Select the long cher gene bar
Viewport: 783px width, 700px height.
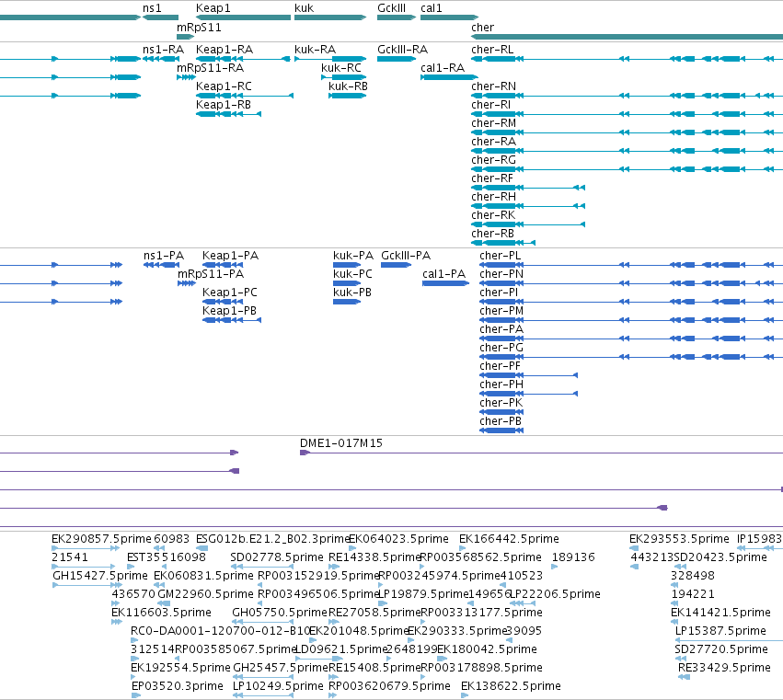(x=627, y=37)
